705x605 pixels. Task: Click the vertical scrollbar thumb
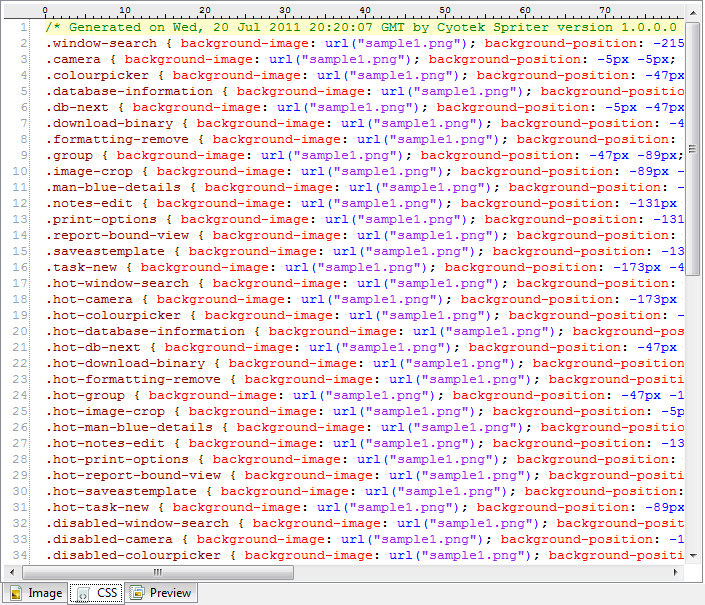tap(693, 149)
